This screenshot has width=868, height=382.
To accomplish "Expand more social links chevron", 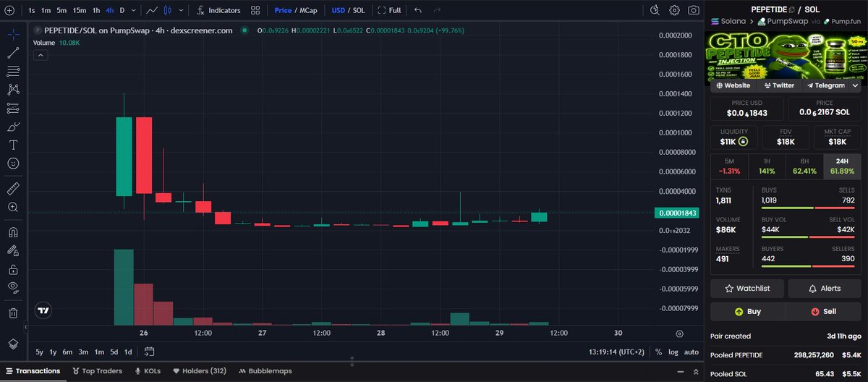I will point(855,85).
